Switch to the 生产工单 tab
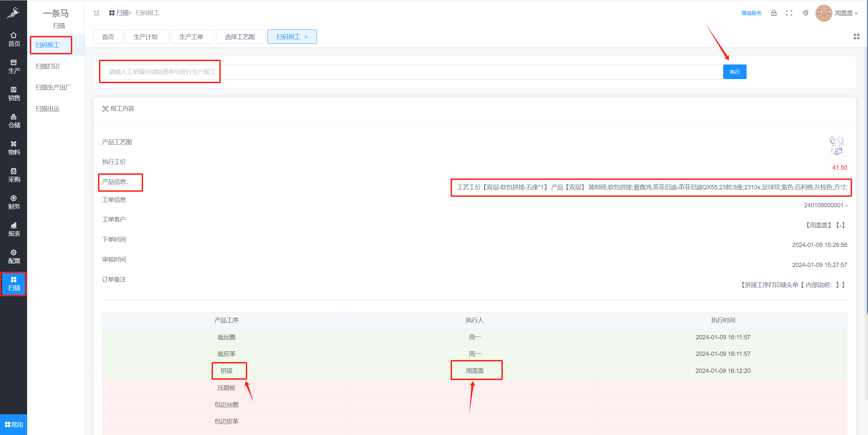This screenshot has height=435, width=868. pos(191,37)
